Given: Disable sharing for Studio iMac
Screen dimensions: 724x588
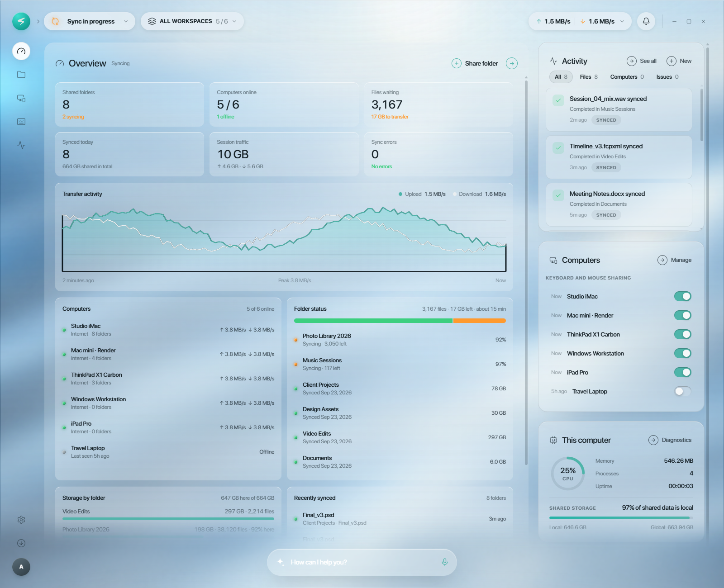Looking at the screenshot, I should (683, 296).
